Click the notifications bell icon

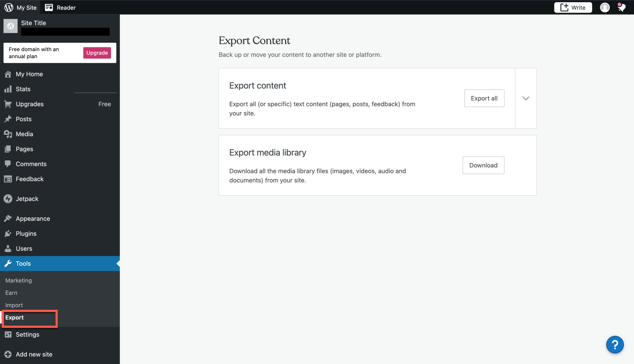point(622,7)
